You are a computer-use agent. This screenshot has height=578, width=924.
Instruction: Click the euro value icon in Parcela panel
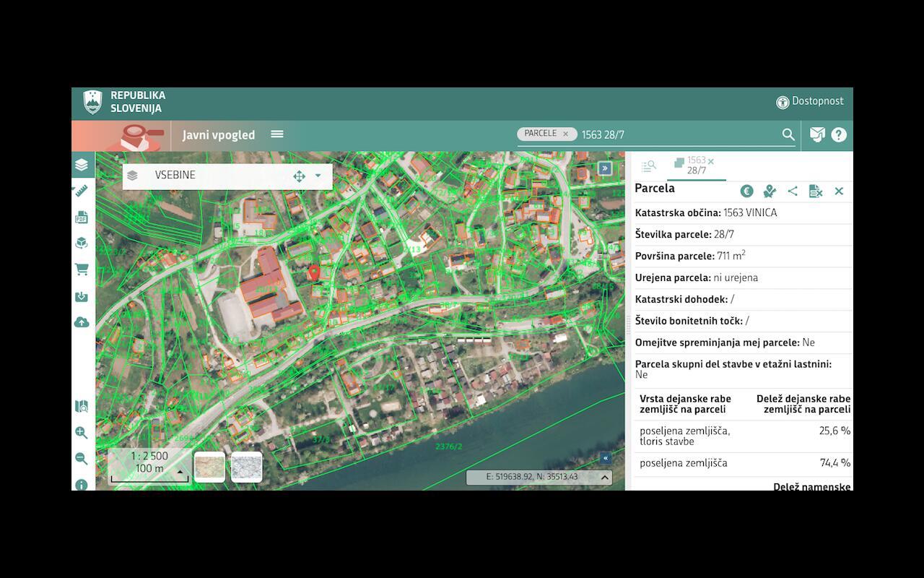[x=747, y=191]
